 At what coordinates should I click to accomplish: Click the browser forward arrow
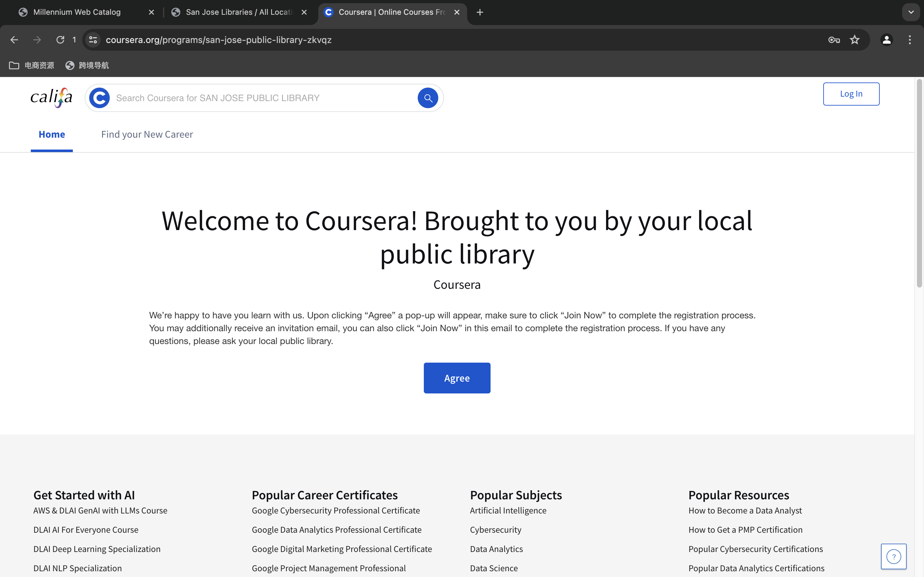point(37,40)
